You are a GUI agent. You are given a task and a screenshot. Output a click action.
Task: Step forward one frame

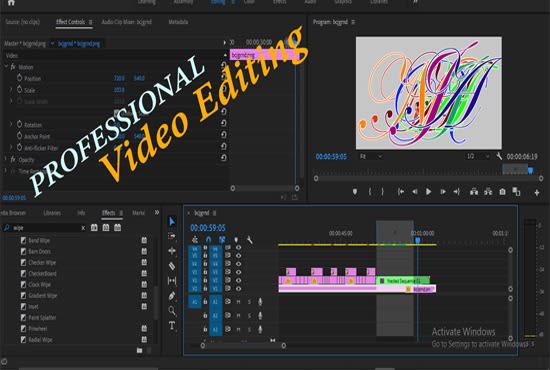point(443,192)
